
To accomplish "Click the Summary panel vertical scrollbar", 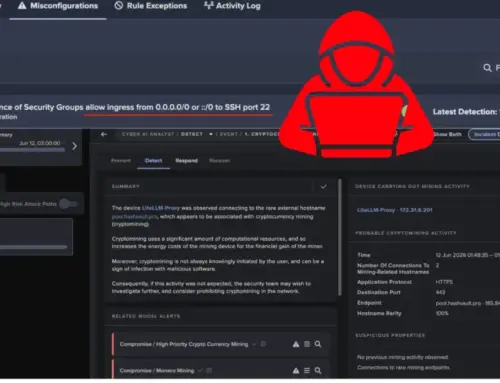I will click(x=340, y=237).
